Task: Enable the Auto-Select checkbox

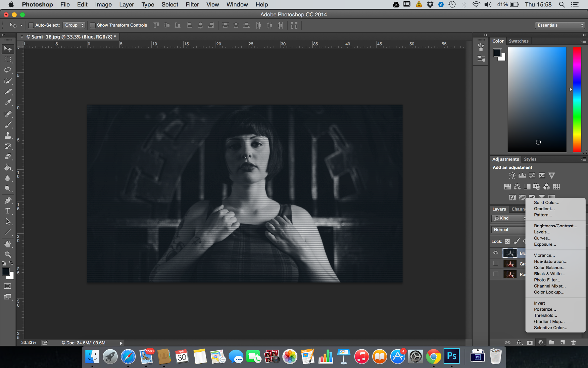Action: click(31, 25)
